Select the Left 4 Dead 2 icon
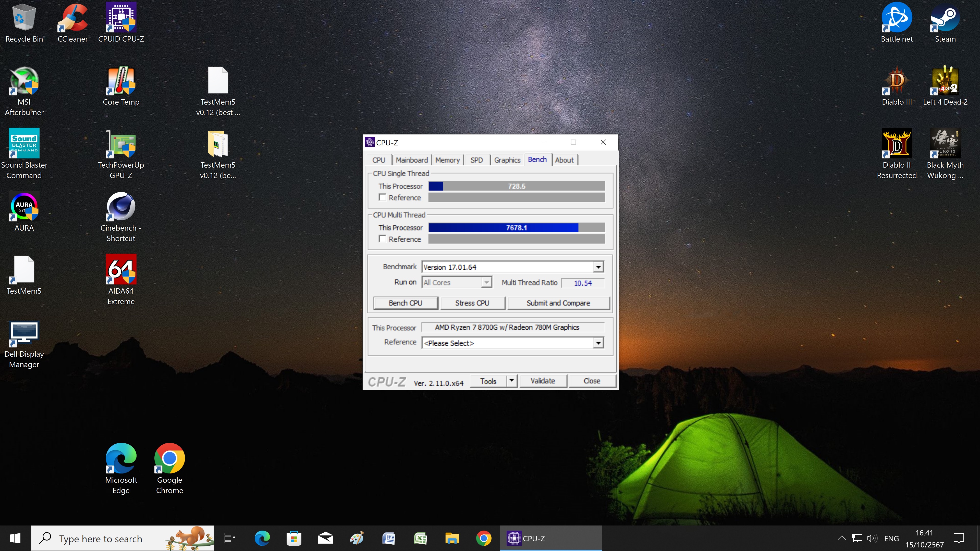The width and height of the screenshot is (980, 551). pyautogui.click(x=945, y=86)
